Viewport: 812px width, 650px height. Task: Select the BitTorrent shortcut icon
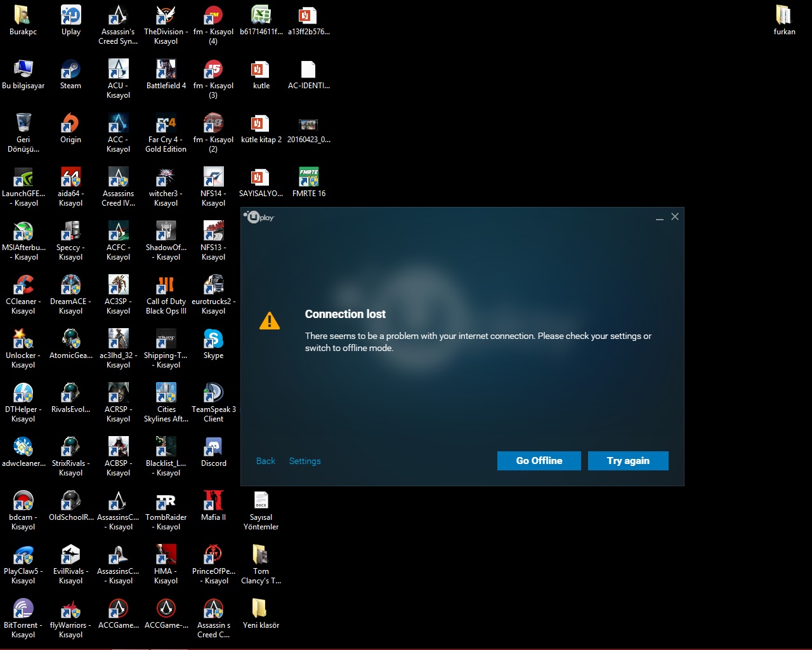pyautogui.click(x=23, y=609)
